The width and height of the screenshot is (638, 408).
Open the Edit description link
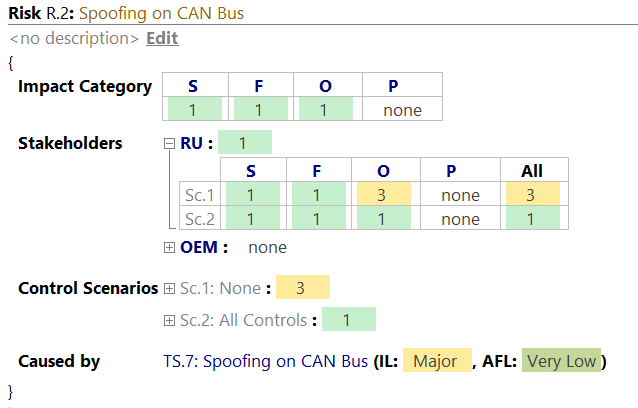pyautogui.click(x=162, y=38)
